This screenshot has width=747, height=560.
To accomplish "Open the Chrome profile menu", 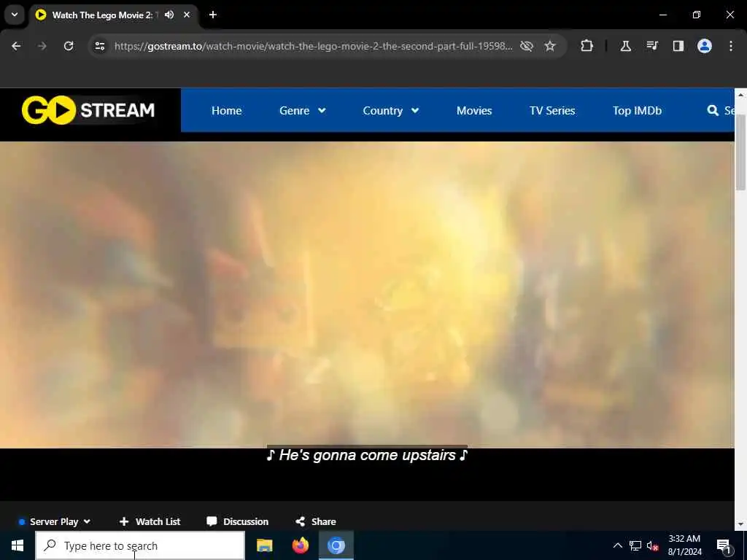I will tap(705, 46).
